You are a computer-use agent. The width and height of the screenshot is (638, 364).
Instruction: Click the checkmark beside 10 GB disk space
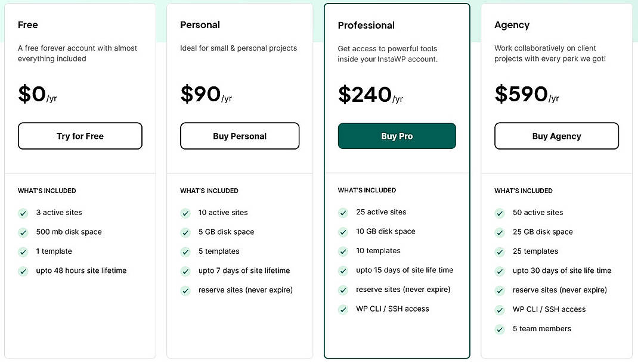point(343,231)
